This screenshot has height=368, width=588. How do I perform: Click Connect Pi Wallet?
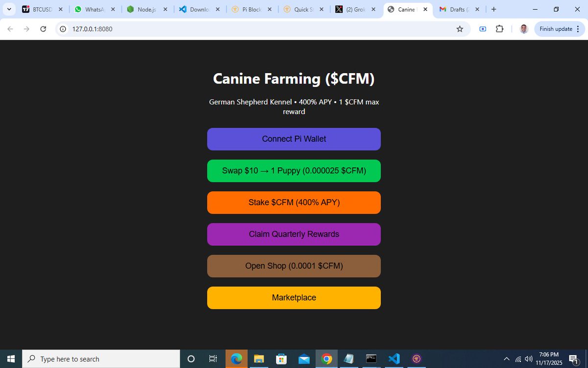tap(294, 139)
